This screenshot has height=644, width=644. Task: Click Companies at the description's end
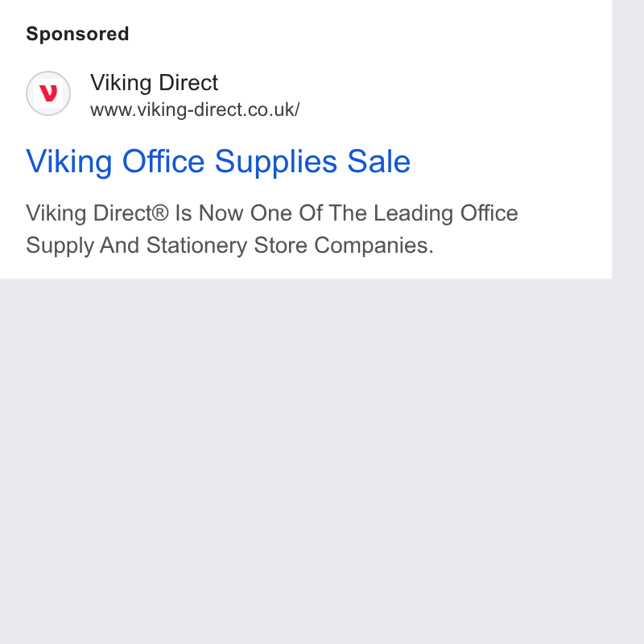pos(374,246)
